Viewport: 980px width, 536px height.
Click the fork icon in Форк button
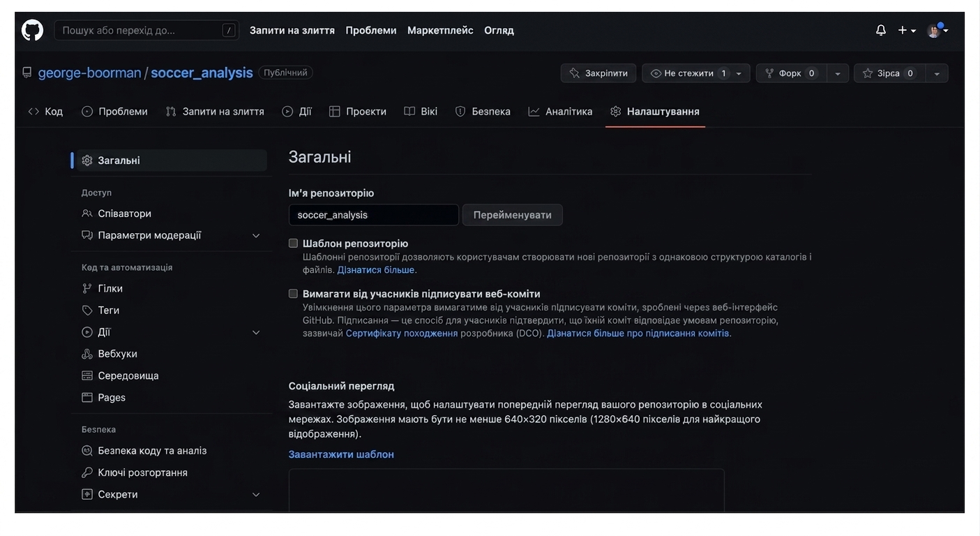point(770,73)
